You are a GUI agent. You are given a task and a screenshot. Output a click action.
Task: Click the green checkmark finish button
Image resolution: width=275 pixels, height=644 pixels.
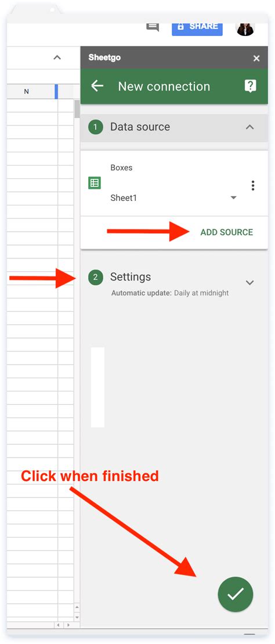point(236,594)
